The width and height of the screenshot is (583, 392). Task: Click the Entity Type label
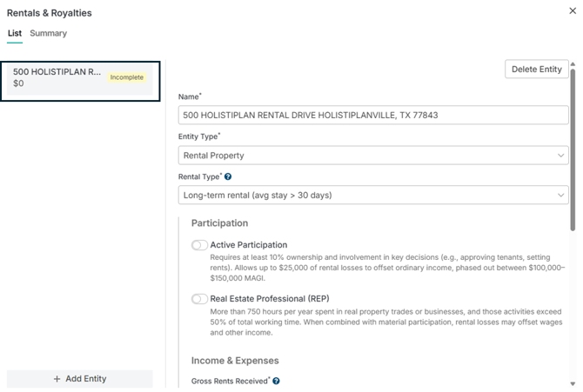pos(198,136)
